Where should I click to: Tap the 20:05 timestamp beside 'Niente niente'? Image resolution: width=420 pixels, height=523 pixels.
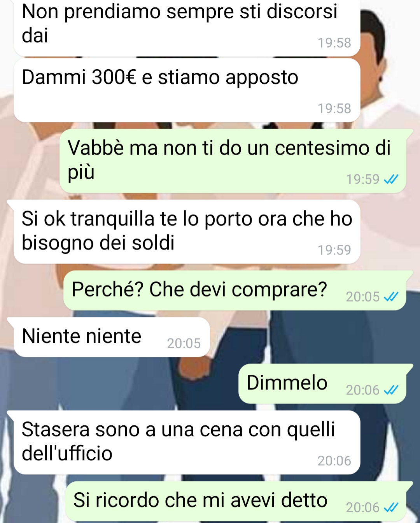184,343
